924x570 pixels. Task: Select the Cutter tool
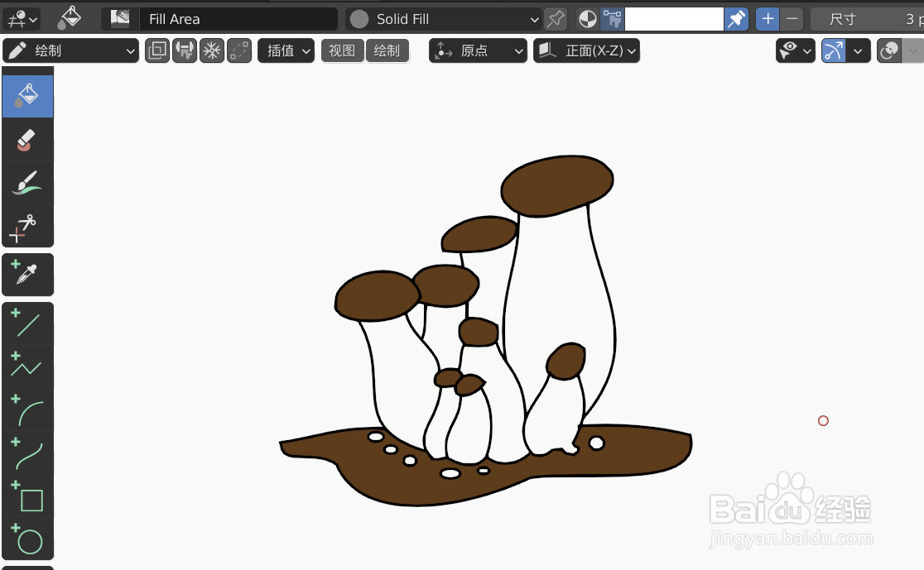tap(27, 224)
